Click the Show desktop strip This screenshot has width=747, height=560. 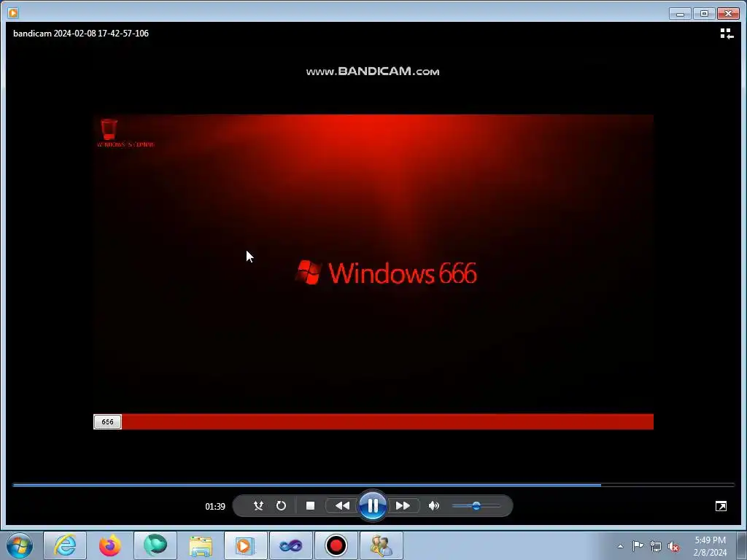(x=742, y=546)
